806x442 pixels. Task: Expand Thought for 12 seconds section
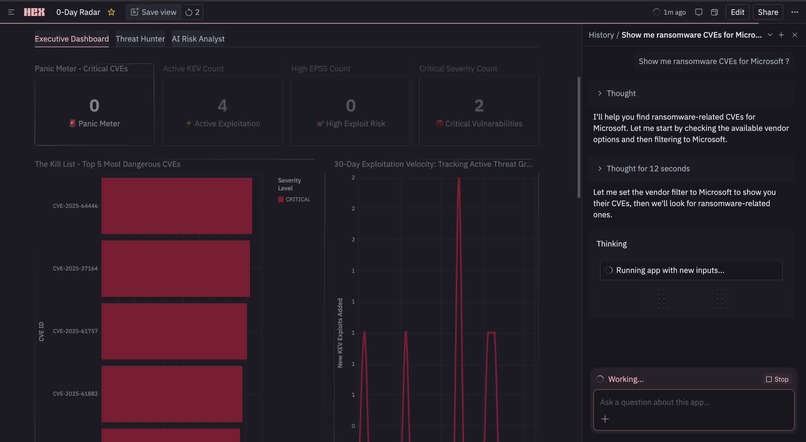tap(690, 169)
